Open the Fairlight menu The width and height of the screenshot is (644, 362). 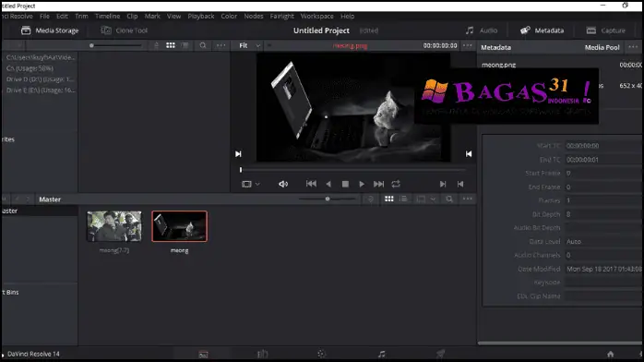point(281,16)
